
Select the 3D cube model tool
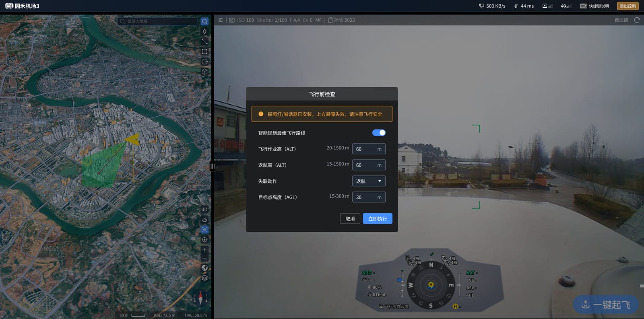[x=204, y=72]
